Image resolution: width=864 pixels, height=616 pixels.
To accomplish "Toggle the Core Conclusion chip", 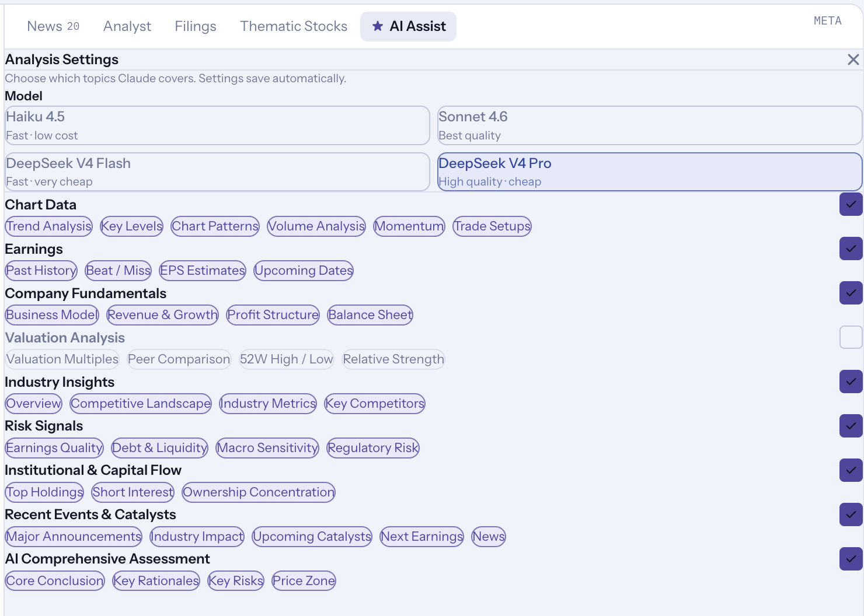I will 55,581.
